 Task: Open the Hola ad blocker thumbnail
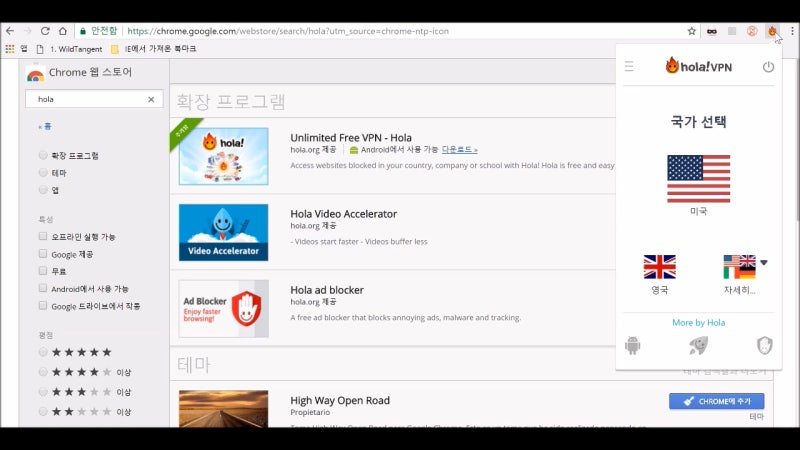[223, 309]
